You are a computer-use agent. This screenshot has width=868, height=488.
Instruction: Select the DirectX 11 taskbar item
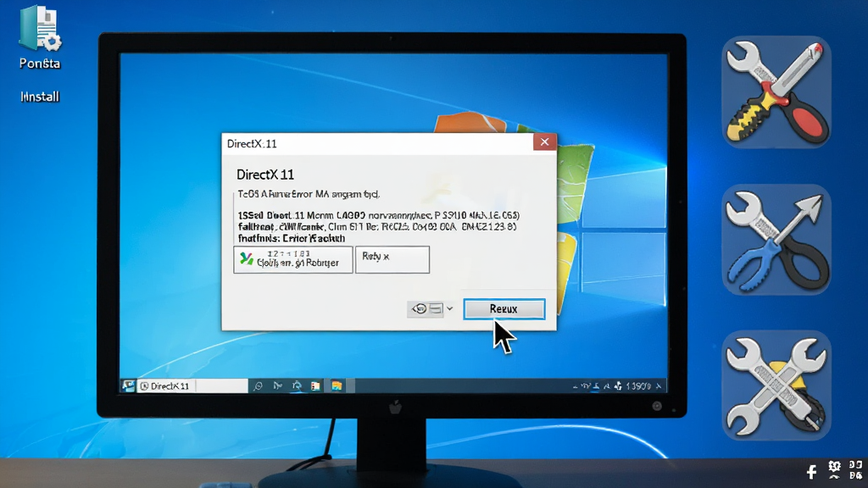tap(192, 385)
